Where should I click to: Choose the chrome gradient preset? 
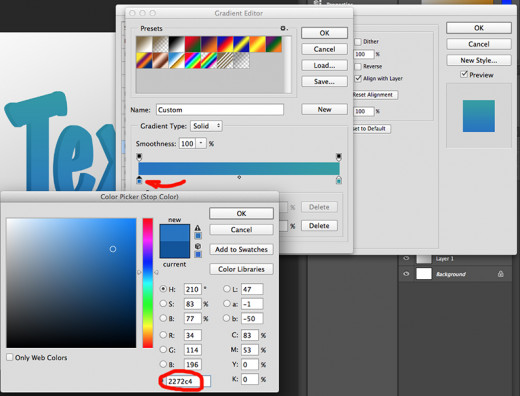[x=177, y=61]
